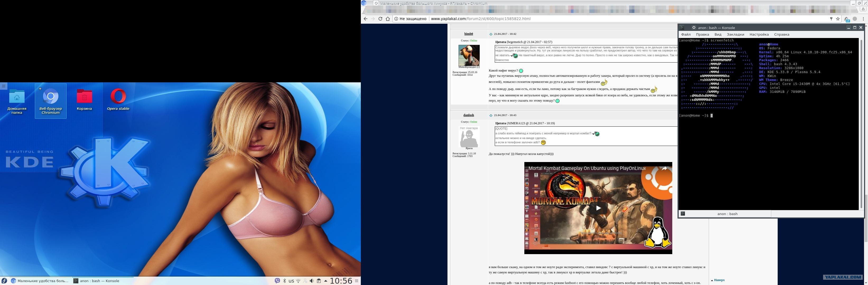868x285 pixels.
Task: Open the Wi-Fi network tray icon
Action: coord(298,281)
